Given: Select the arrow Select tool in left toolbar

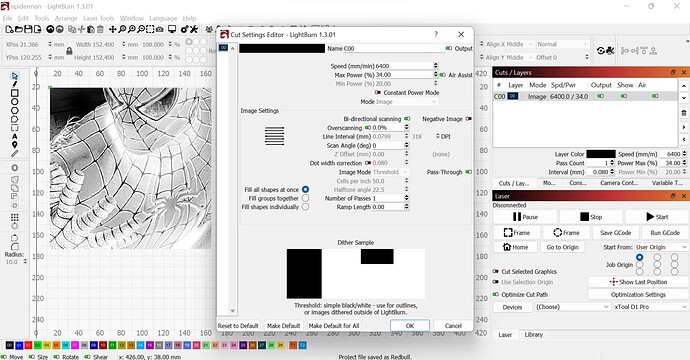Looking at the screenshot, I should tap(15, 76).
